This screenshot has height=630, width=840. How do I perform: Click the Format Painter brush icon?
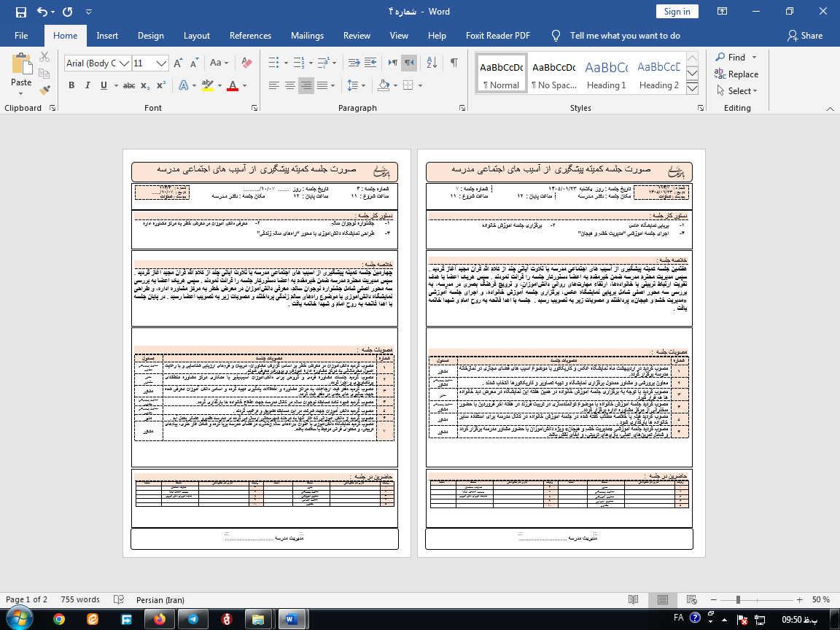tap(45, 90)
